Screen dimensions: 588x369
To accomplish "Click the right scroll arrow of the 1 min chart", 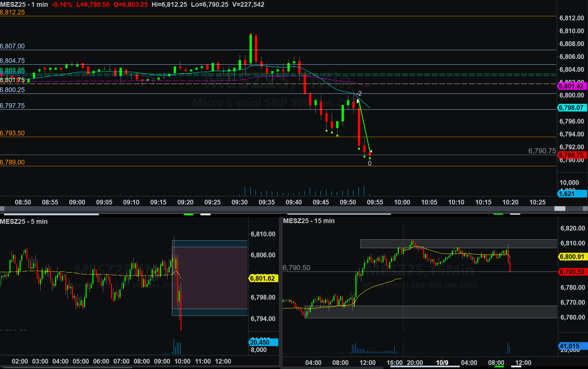I will 585,209.
